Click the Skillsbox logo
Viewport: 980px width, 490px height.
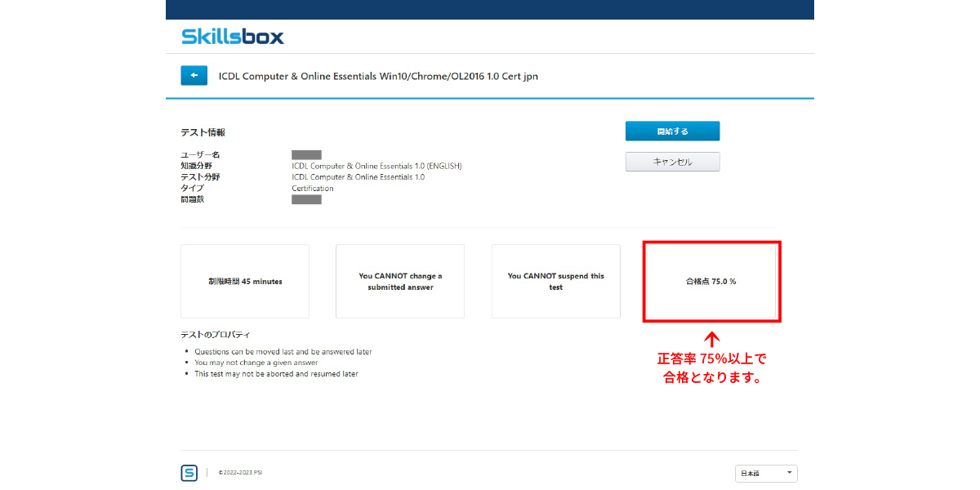[x=233, y=36]
